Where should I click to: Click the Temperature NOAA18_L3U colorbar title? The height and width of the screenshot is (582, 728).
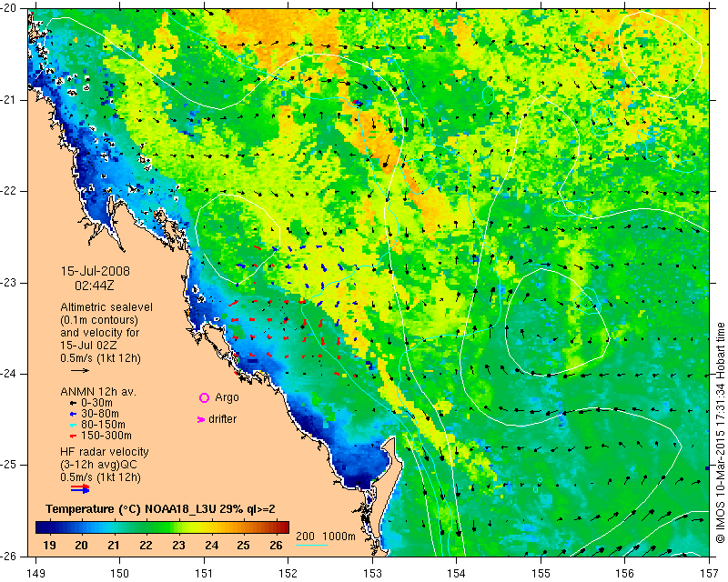[x=161, y=509]
